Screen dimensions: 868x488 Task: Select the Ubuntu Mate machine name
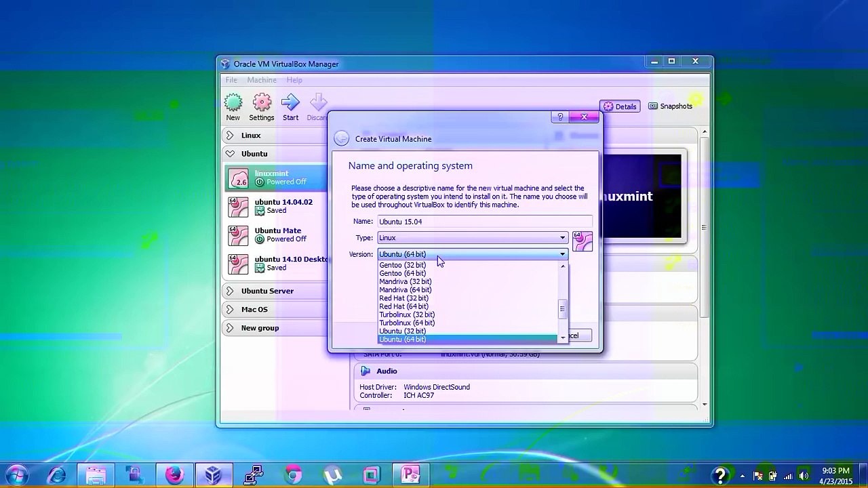(x=278, y=230)
